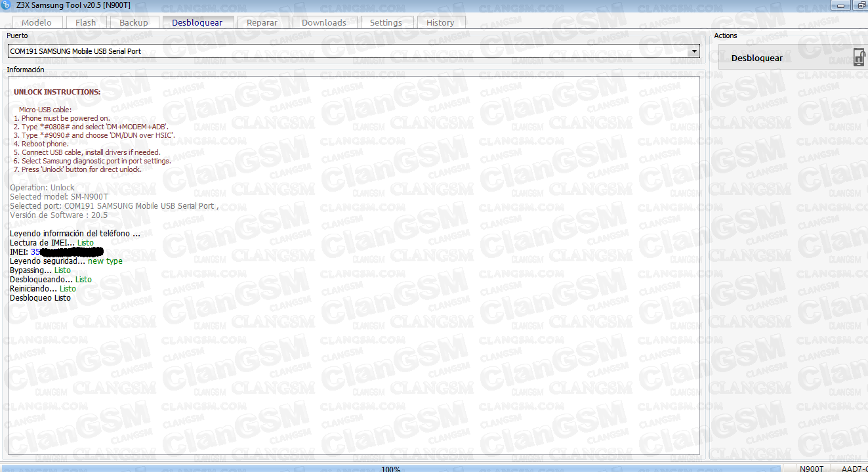The height and width of the screenshot is (472, 868).
Task: Click the 'Desbloqueo Listo' log line
Action: point(40,298)
